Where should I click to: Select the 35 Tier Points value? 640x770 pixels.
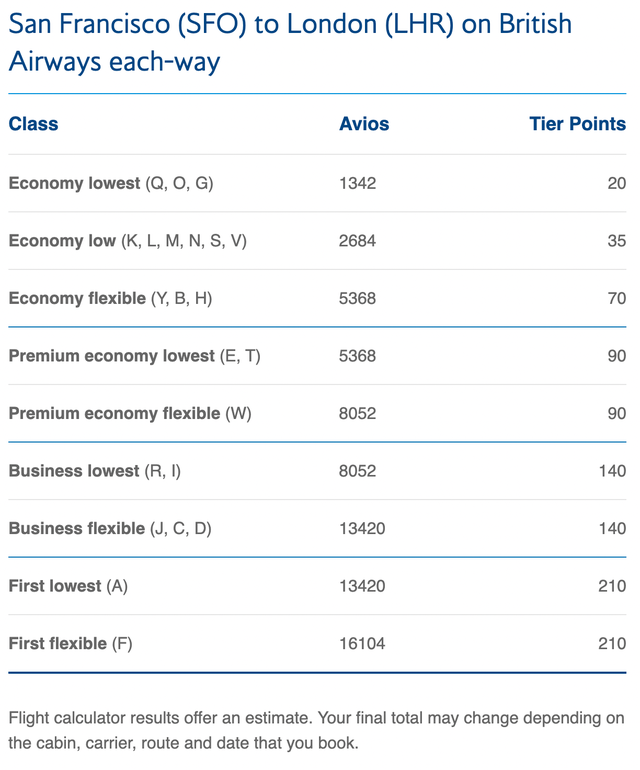click(616, 241)
